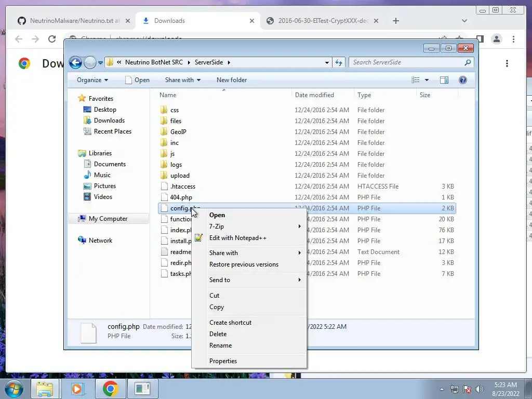Select Libraries in navigation pane

(100, 153)
